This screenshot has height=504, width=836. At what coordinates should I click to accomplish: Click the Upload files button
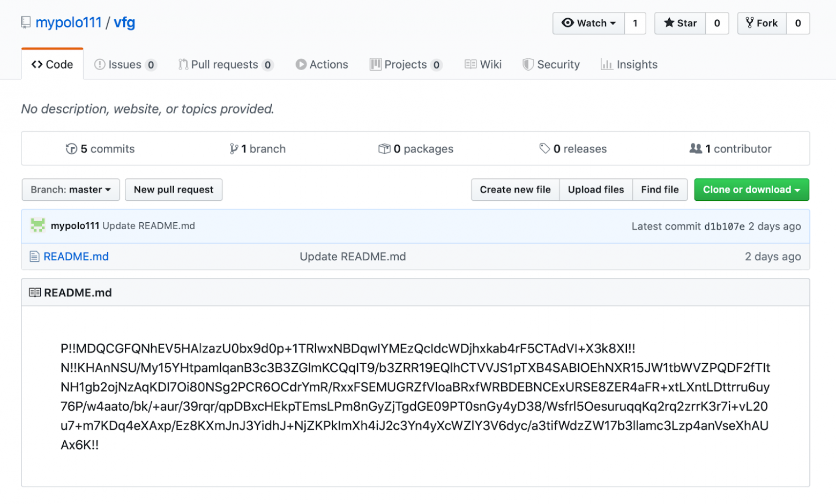(x=596, y=190)
